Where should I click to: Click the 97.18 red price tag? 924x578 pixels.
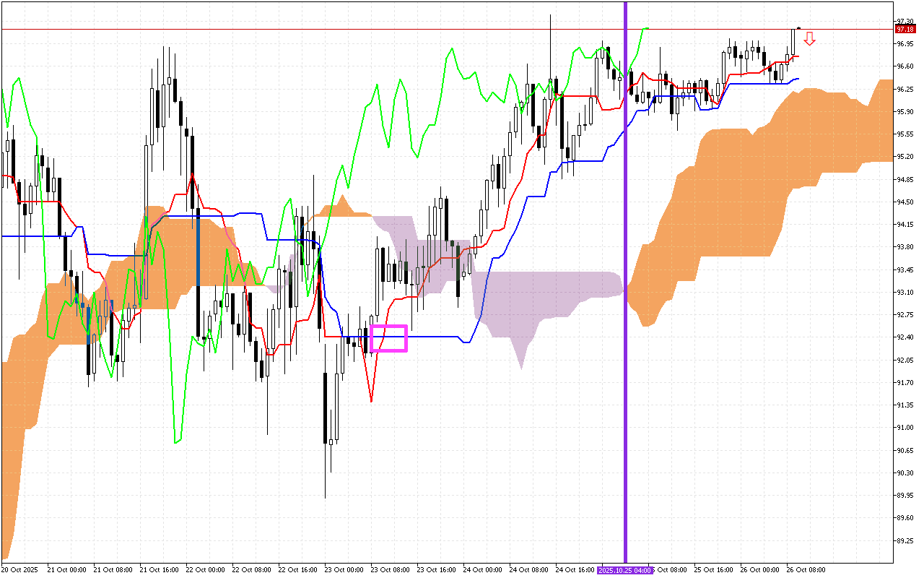click(904, 29)
